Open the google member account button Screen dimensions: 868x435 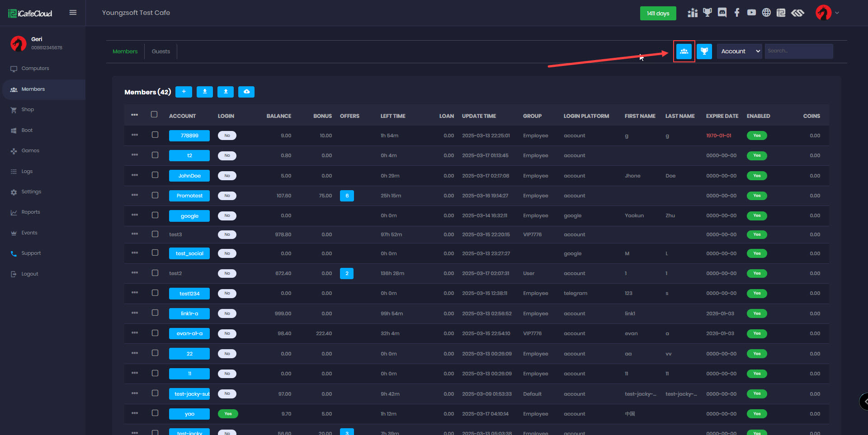[189, 216]
